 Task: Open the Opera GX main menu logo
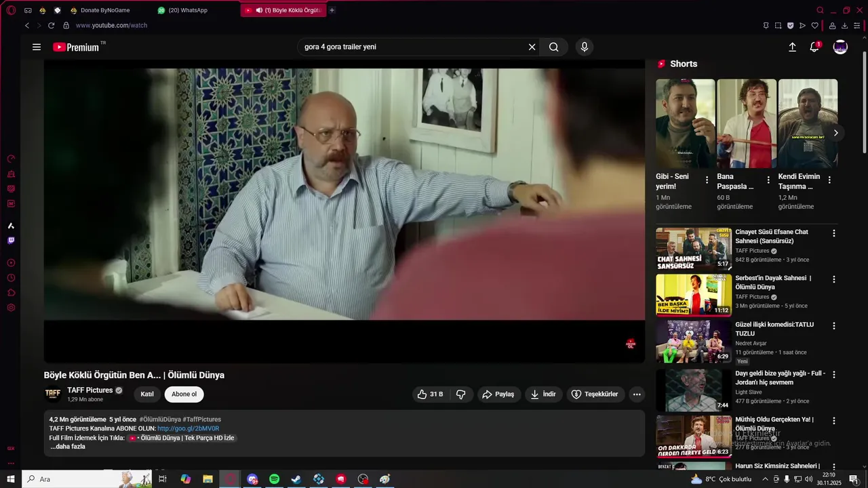[11, 10]
